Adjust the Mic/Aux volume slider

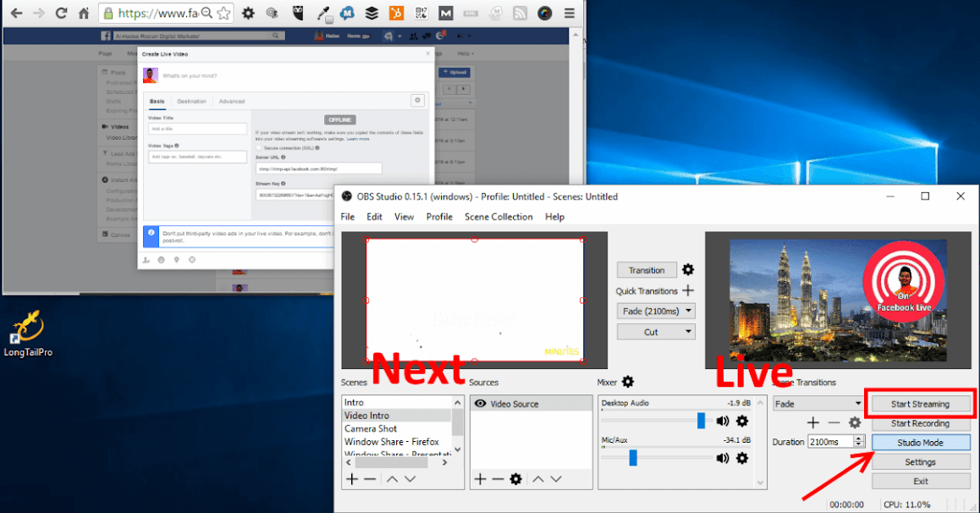point(633,457)
